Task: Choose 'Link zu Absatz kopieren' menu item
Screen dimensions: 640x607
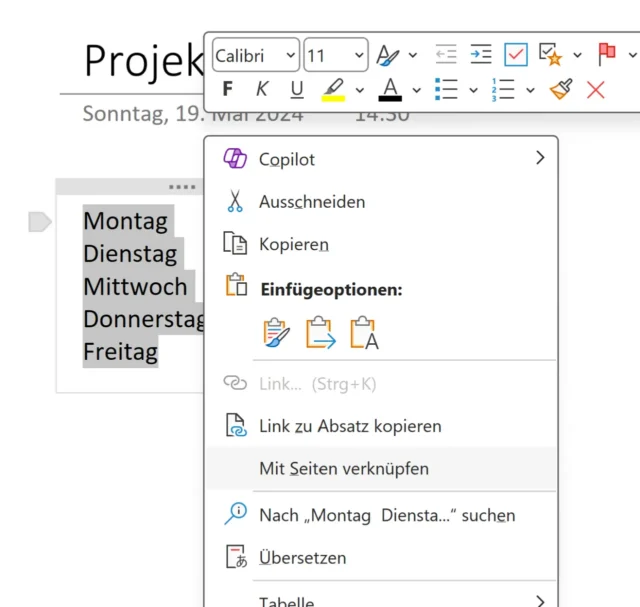Action: click(350, 426)
